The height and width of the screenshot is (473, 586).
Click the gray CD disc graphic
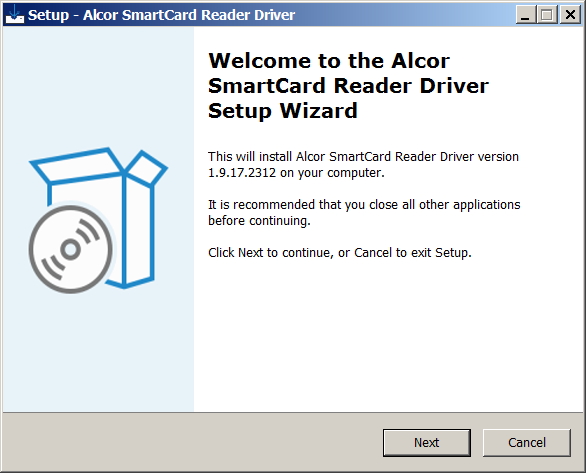pyautogui.click(x=71, y=249)
